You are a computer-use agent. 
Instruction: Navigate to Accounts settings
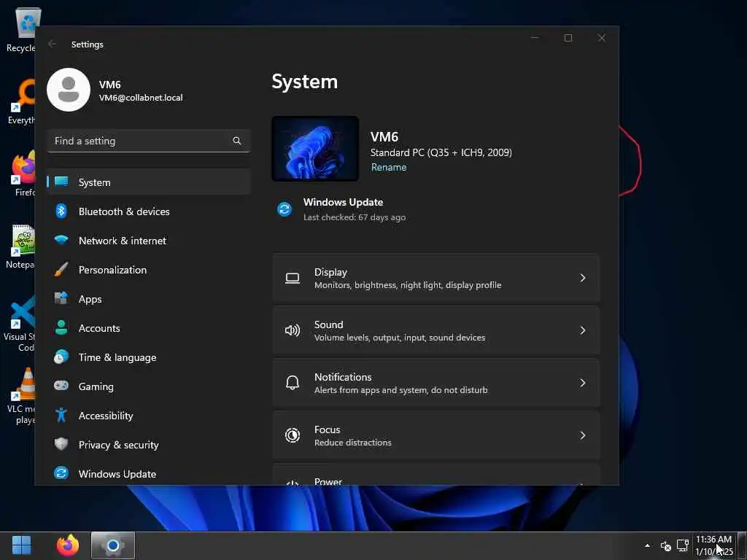(149, 327)
